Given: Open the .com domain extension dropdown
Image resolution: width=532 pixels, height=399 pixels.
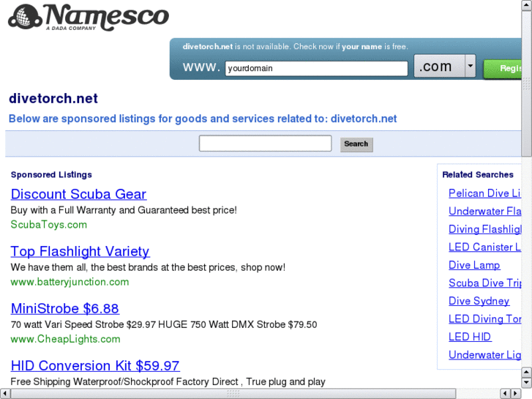Looking at the screenshot, I should tap(444, 66).
